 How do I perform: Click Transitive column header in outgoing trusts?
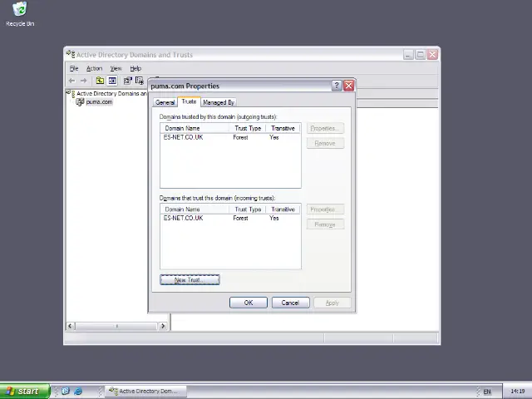[283, 128]
